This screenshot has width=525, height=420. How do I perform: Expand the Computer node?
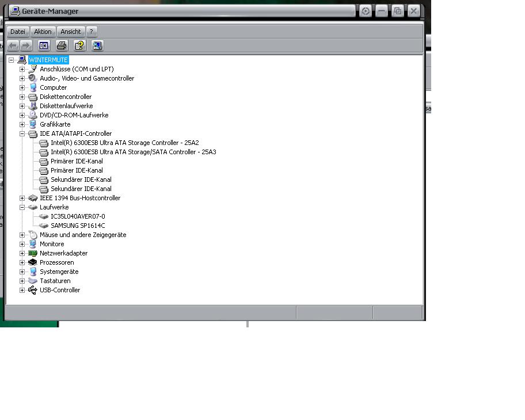click(x=22, y=87)
